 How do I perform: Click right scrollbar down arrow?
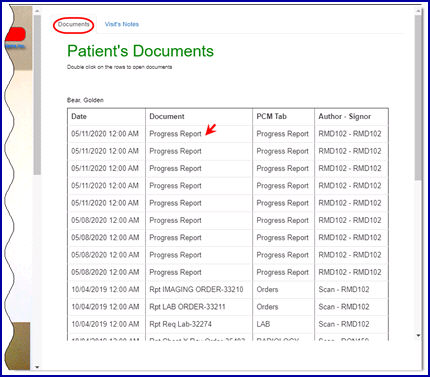pos(418,335)
